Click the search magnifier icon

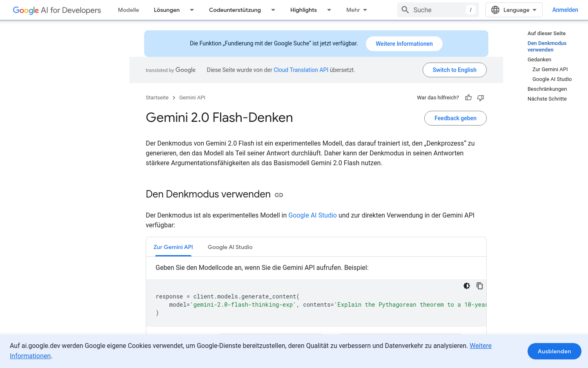coord(405,10)
